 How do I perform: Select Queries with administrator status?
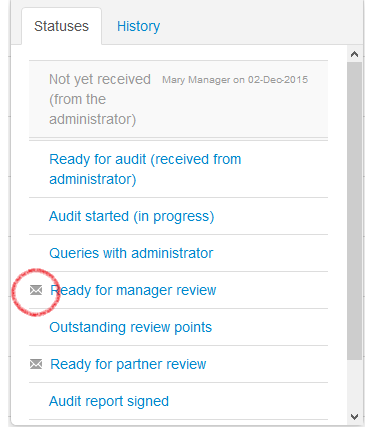(x=131, y=253)
